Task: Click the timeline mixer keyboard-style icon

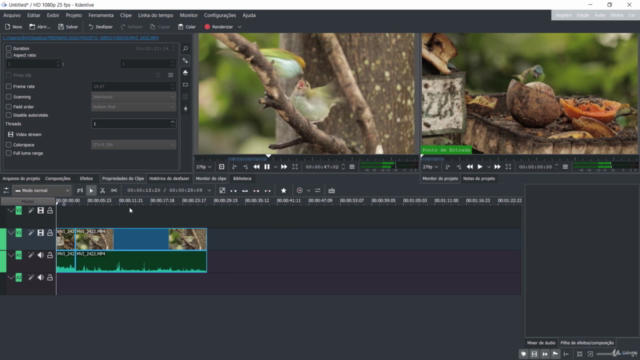Action: (x=331, y=191)
